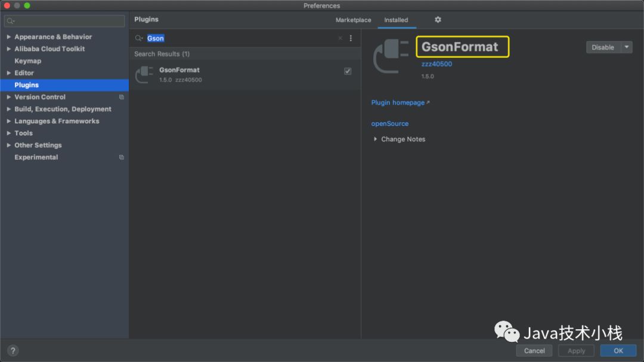Select Plugins in the sidebar
Image resolution: width=644 pixels, height=362 pixels.
(64, 85)
